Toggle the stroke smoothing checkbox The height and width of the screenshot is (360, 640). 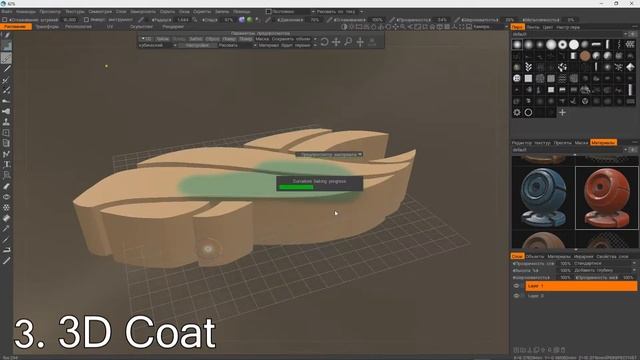[x=4, y=20]
